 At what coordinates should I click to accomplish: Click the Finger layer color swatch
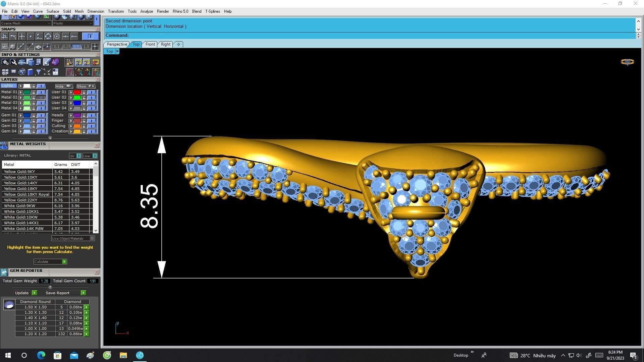point(77,121)
